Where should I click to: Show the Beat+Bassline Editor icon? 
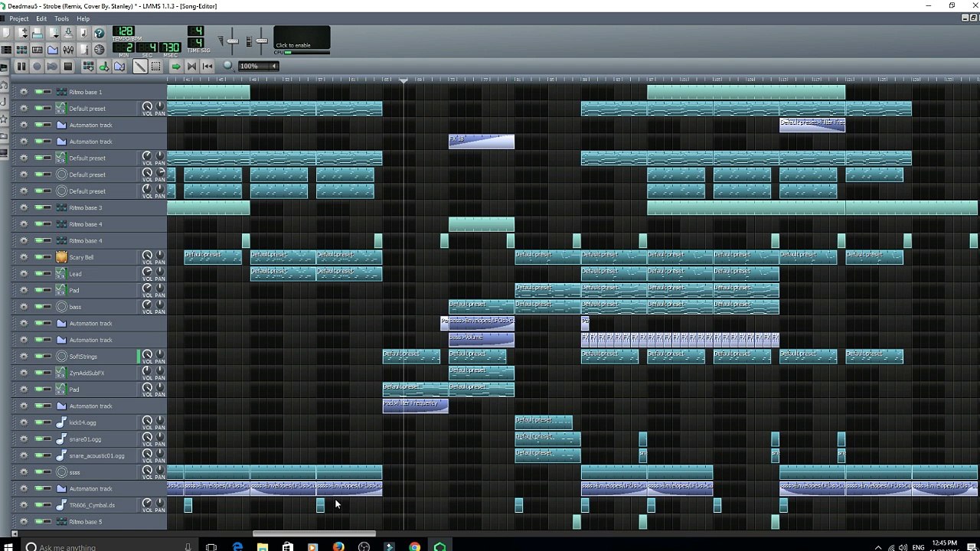[x=21, y=50]
